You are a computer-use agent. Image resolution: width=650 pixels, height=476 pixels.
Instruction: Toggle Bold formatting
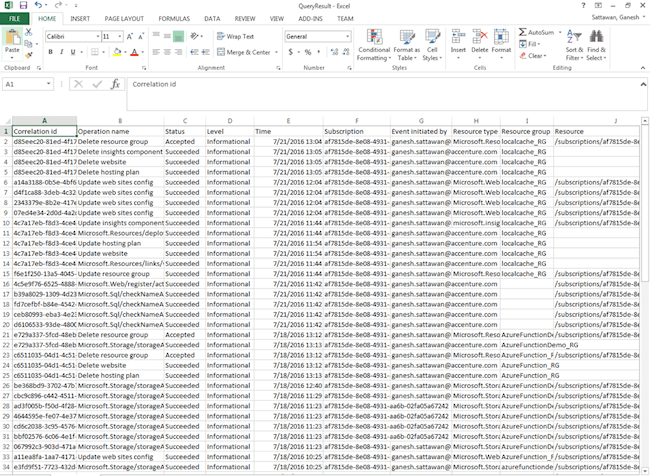51,52
